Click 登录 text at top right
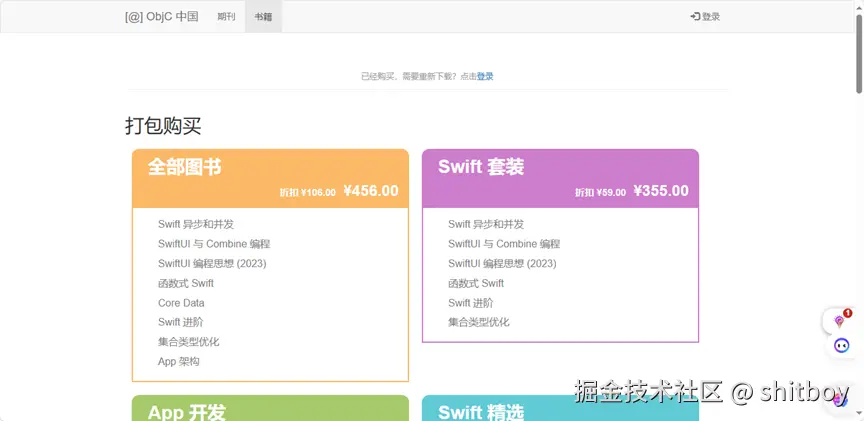Image resolution: width=864 pixels, height=421 pixels. pos(711,17)
